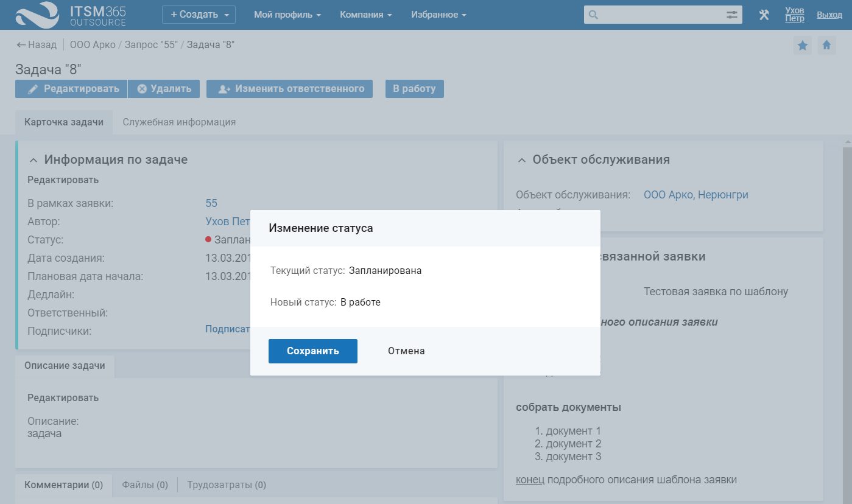
Task: Open the Создать dropdown
Action: click(199, 15)
